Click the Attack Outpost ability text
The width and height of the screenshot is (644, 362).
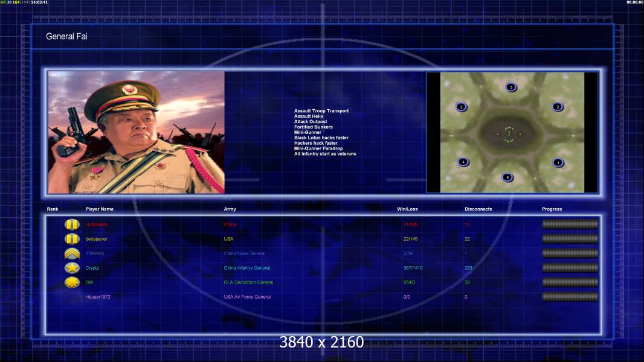311,121
